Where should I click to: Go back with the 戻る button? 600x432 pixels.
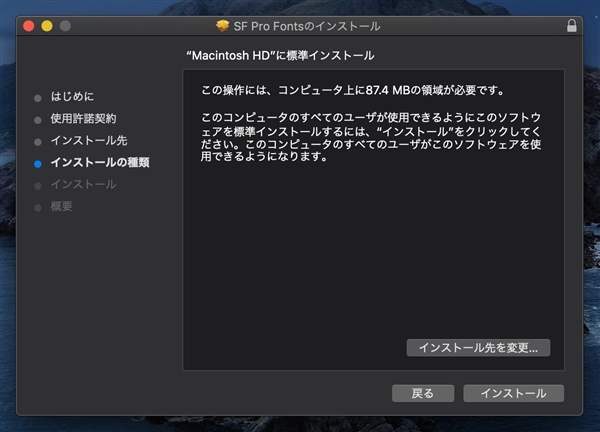click(423, 393)
